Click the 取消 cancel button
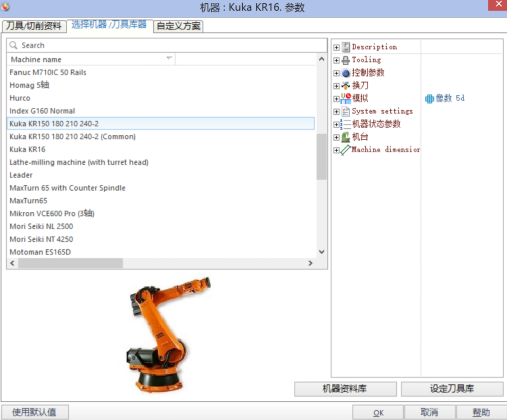The height and width of the screenshot is (420, 508). [x=429, y=413]
